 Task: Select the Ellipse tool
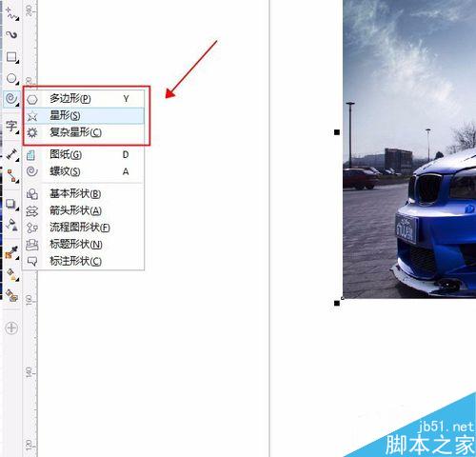coord(12,78)
